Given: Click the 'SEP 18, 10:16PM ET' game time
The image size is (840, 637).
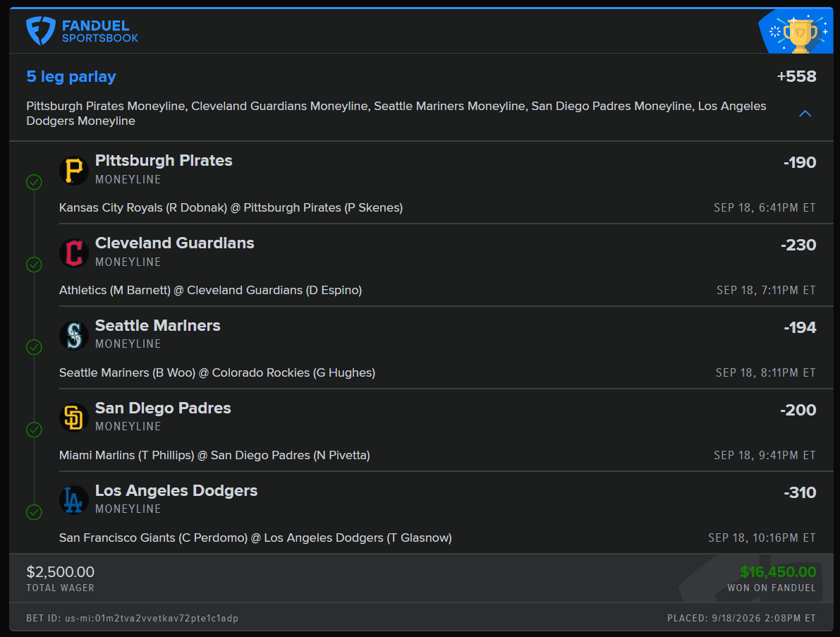Looking at the screenshot, I should [x=762, y=538].
